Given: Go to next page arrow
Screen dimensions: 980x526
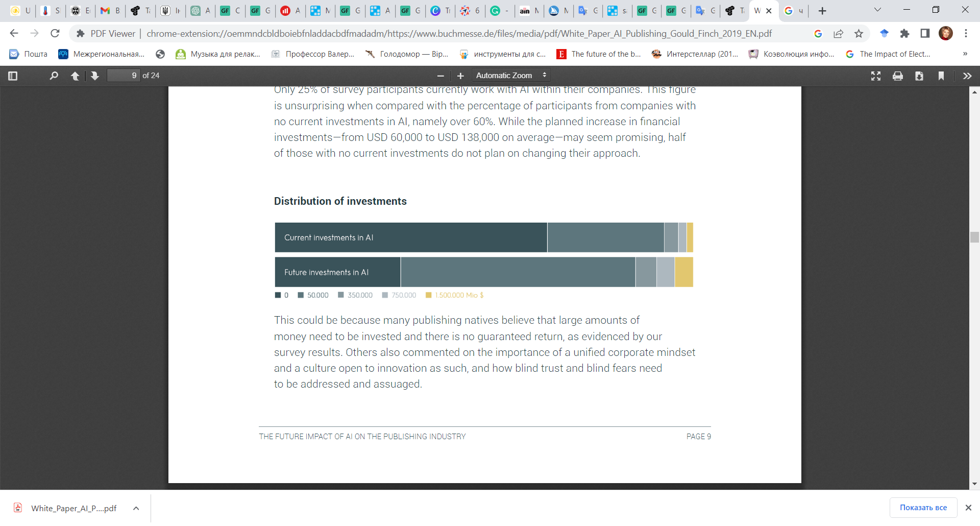Looking at the screenshot, I should (94, 76).
